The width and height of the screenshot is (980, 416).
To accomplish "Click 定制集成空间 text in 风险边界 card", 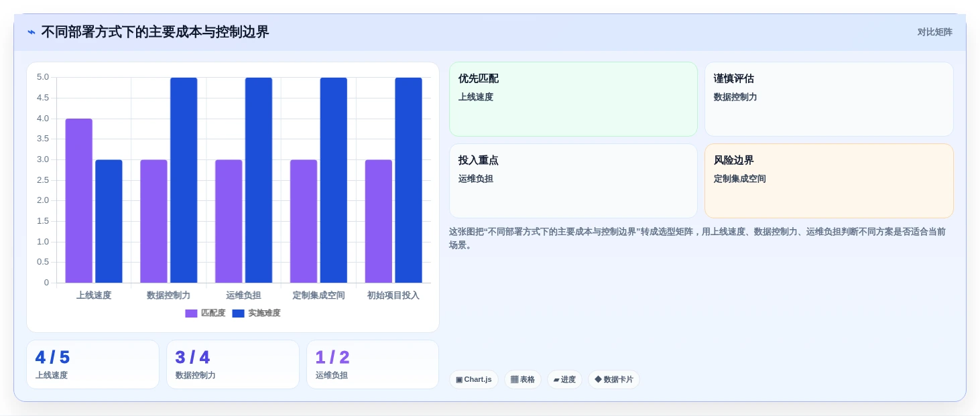I will click(739, 179).
